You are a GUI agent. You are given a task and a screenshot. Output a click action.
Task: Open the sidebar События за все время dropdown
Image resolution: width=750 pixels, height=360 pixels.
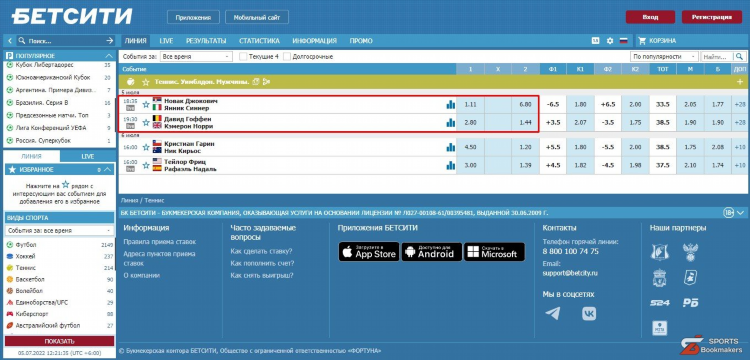tap(60, 230)
